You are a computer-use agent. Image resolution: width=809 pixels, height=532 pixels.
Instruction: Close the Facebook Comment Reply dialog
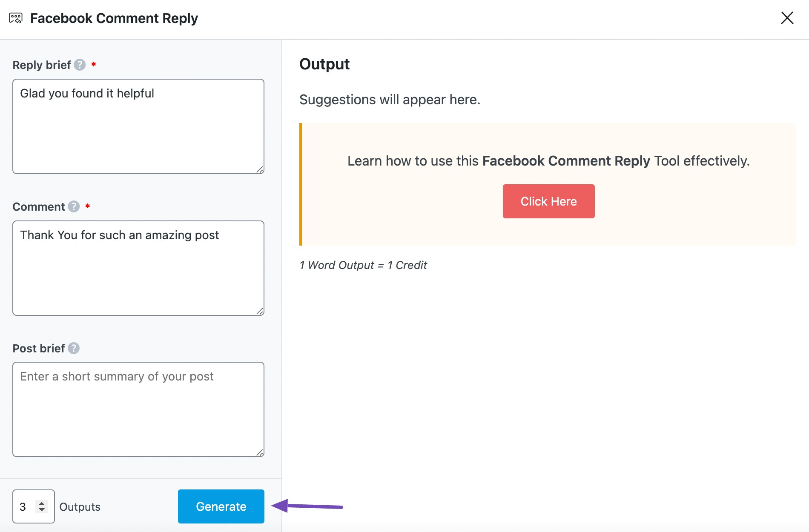point(787,18)
